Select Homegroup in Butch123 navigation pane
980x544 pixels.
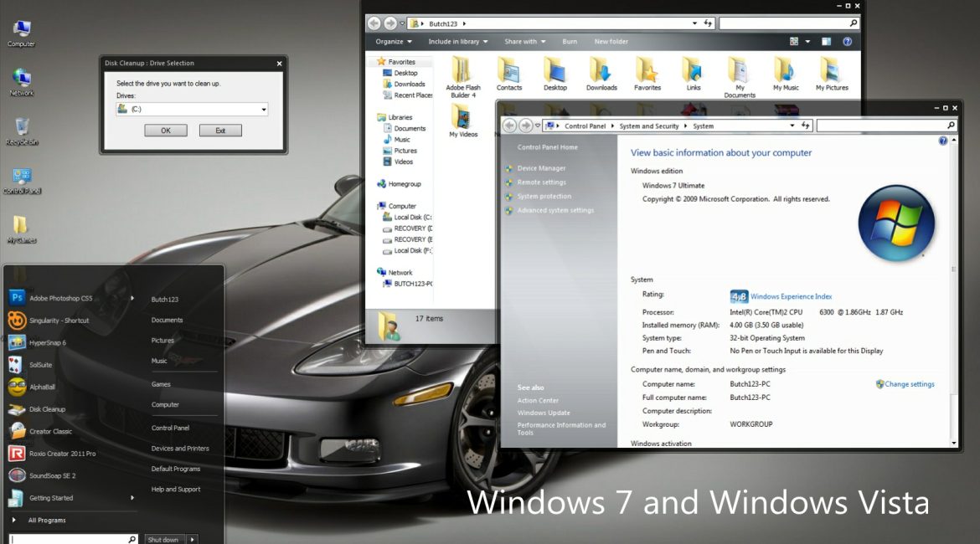[399, 184]
